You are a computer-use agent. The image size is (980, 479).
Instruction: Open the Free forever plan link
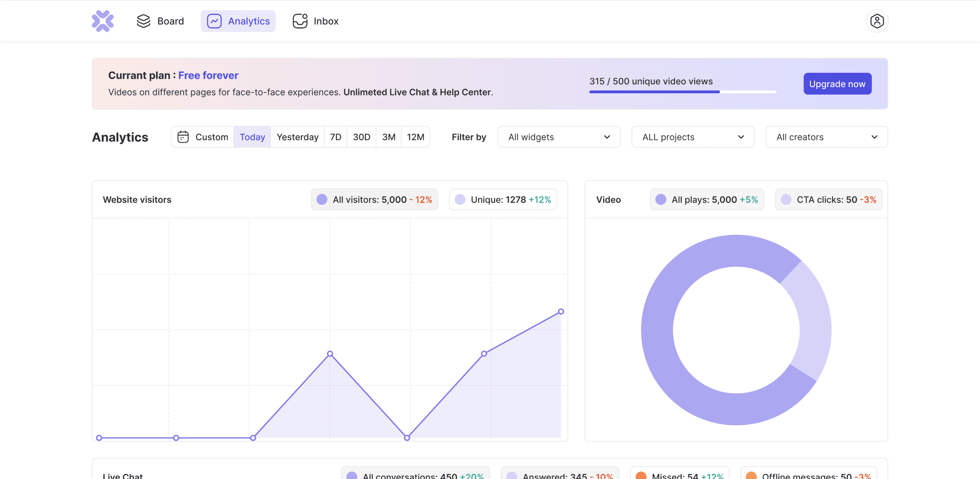click(x=208, y=75)
